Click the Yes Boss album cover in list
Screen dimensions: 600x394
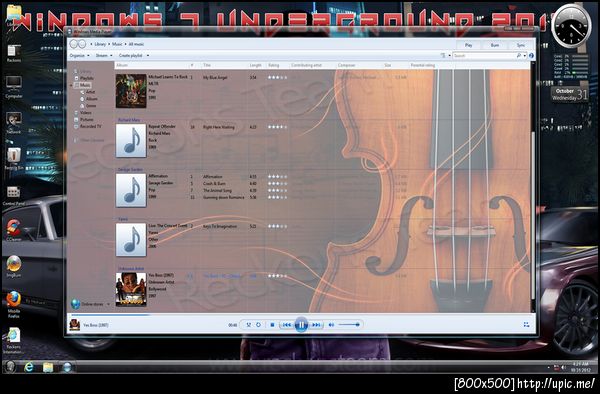click(x=131, y=289)
